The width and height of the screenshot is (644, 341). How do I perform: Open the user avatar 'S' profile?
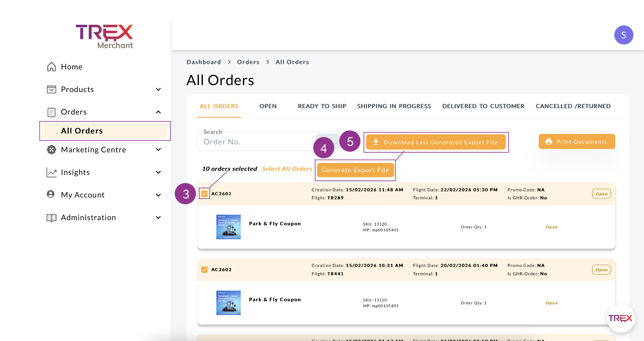coord(623,35)
